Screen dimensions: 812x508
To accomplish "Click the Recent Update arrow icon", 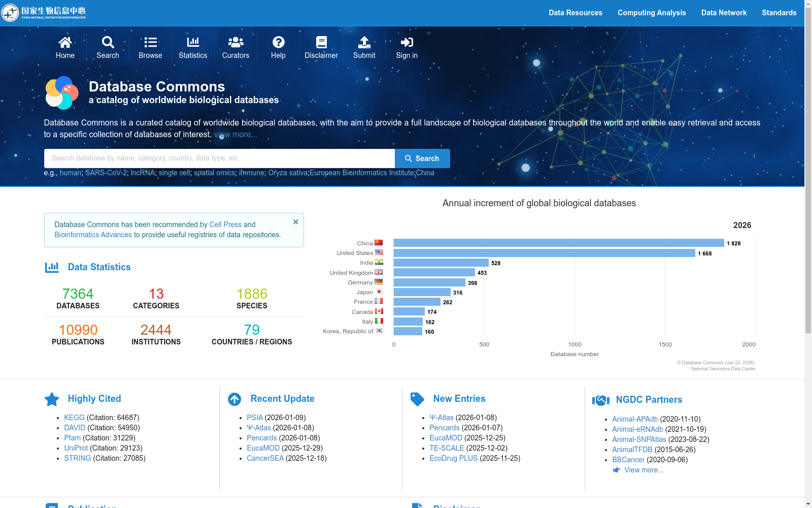I will pos(234,399).
